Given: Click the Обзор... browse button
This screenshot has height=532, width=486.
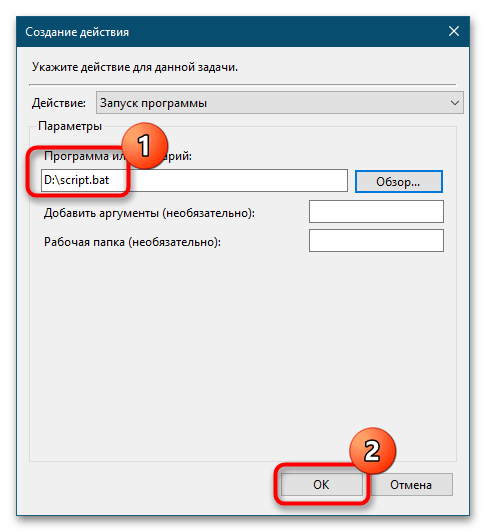Looking at the screenshot, I should pos(399,182).
